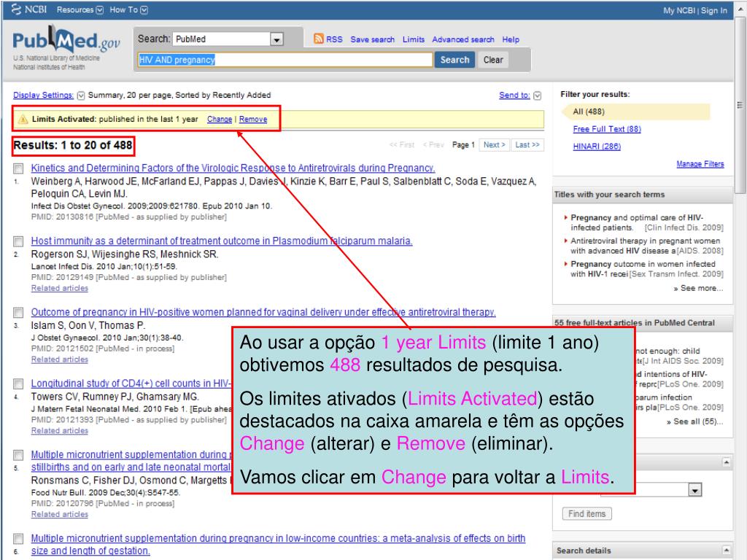
Task: Open Related articles under Islam S result
Action: click(60, 359)
